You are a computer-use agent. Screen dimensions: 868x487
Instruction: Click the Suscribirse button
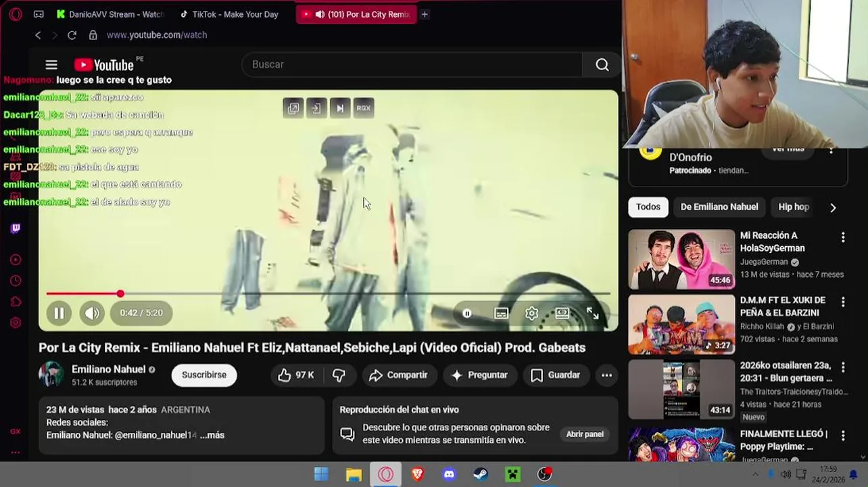[x=204, y=375]
